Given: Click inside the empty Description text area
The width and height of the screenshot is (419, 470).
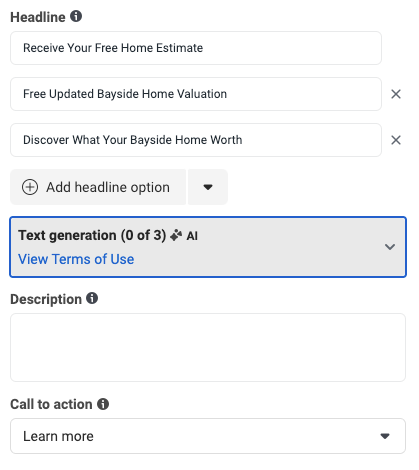Looking at the screenshot, I should coord(208,347).
